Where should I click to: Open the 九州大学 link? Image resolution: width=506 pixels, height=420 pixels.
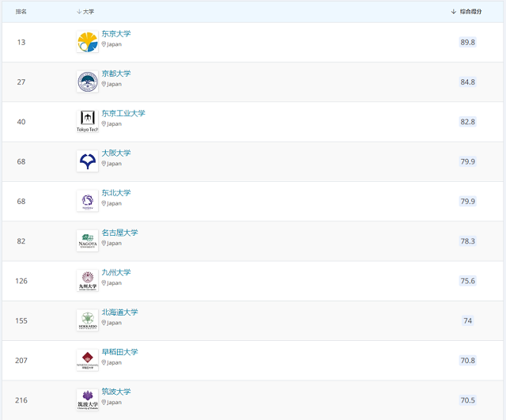[116, 272]
